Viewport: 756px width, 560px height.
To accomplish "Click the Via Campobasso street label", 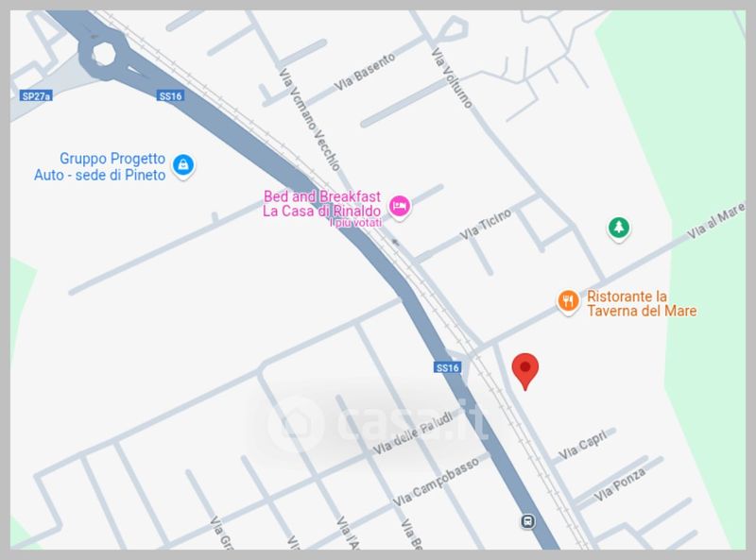I will tap(436, 482).
